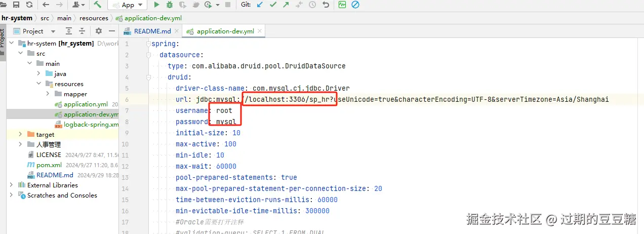Expand the target folder in project tree

[20, 134]
